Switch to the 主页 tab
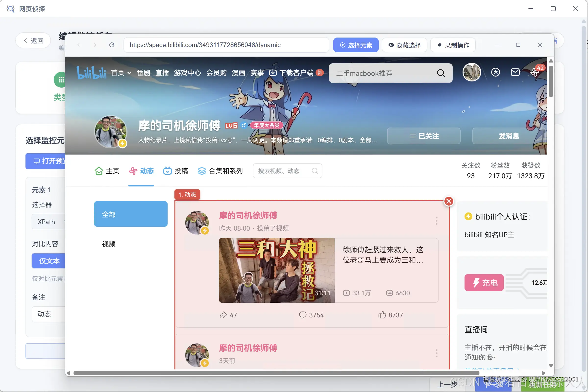588x392 pixels. (107, 171)
